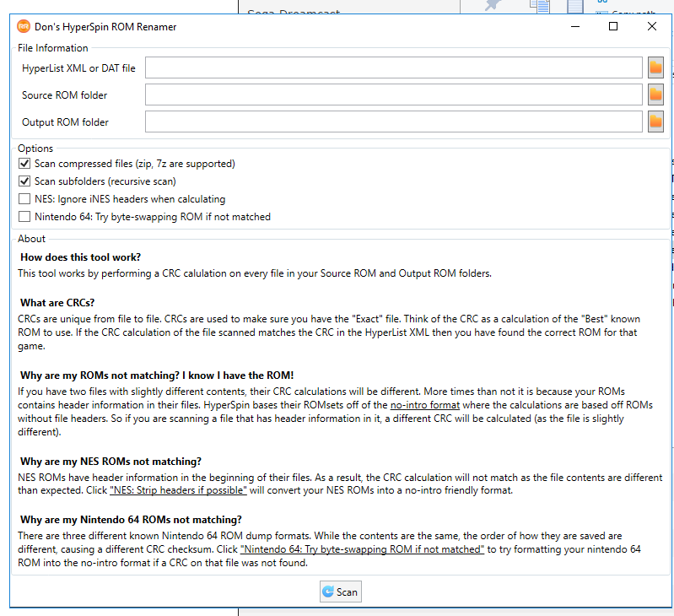Maximize the ROM Renamer window
The image size is (674, 616).
613,27
